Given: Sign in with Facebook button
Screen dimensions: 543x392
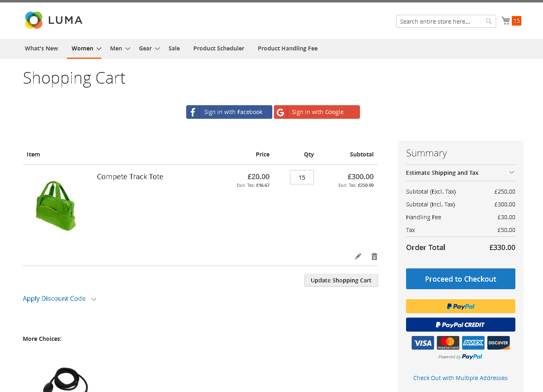Looking at the screenshot, I should tap(229, 112).
